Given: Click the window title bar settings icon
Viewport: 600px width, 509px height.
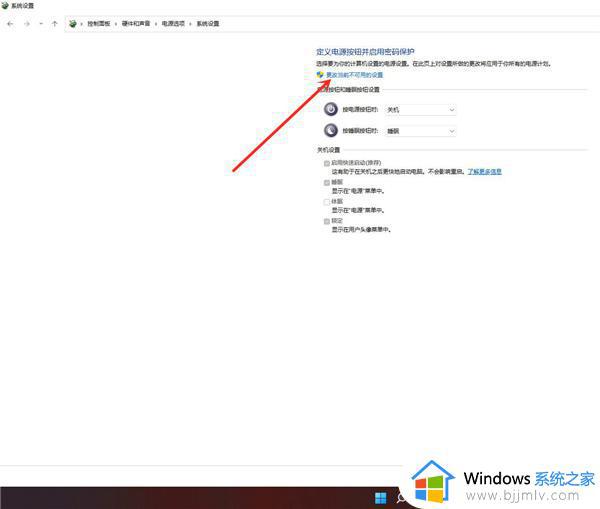Looking at the screenshot, I should (5, 5).
